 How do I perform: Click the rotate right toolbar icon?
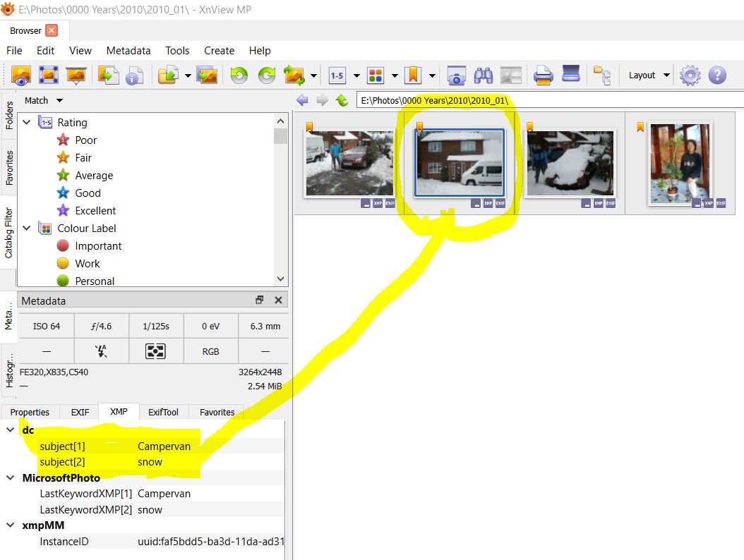pyautogui.click(x=266, y=75)
